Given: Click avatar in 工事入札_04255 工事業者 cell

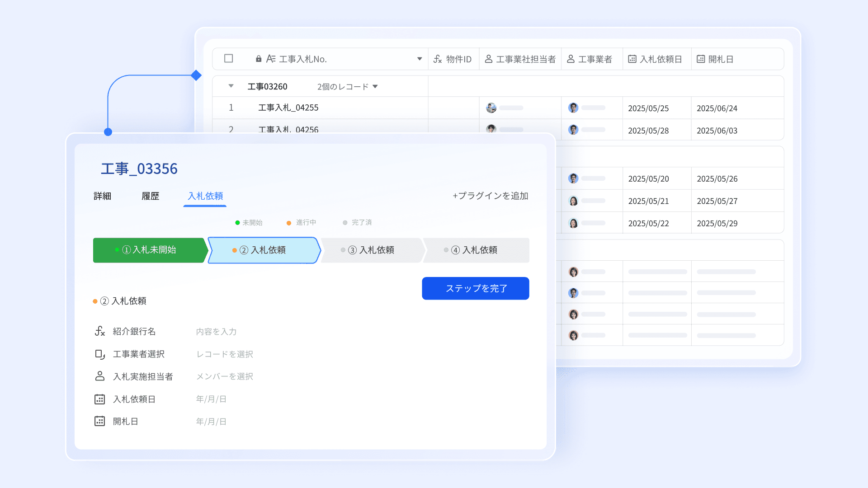Looking at the screenshot, I should [573, 108].
